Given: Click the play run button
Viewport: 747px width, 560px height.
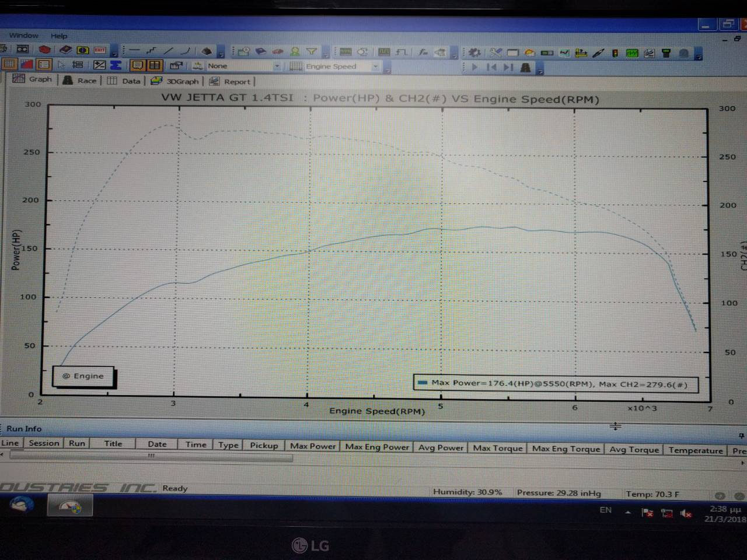Looking at the screenshot, I should click(x=474, y=67).
